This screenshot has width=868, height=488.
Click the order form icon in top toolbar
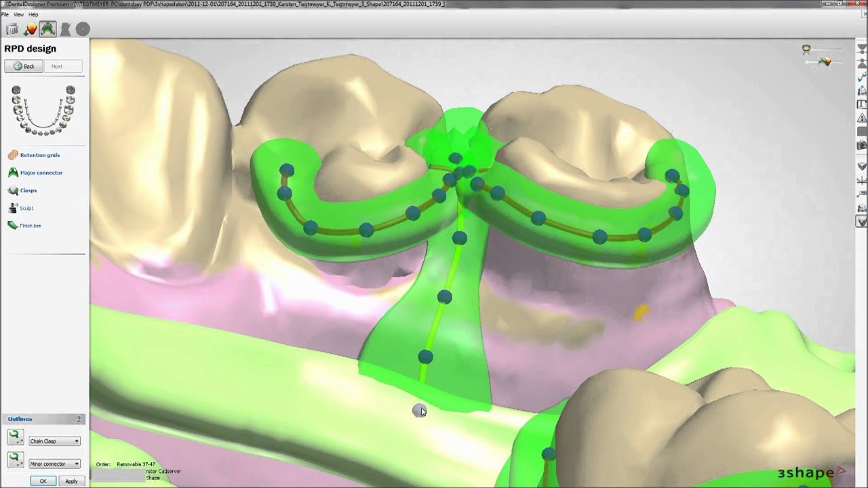pos(12,29)
